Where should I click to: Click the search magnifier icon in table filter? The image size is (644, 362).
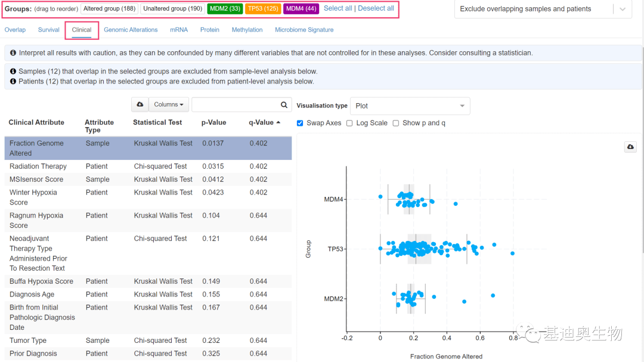tap(284, 104)
